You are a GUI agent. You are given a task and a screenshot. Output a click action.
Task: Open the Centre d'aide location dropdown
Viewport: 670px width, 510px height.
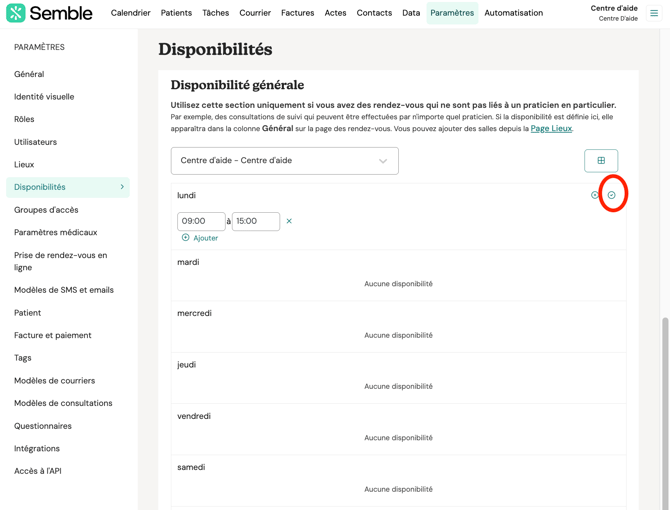pyautogui.click(x=284, y=161)
